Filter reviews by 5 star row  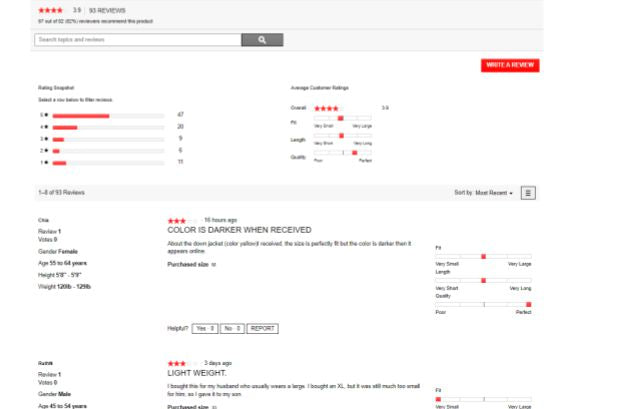coord(108,116)
